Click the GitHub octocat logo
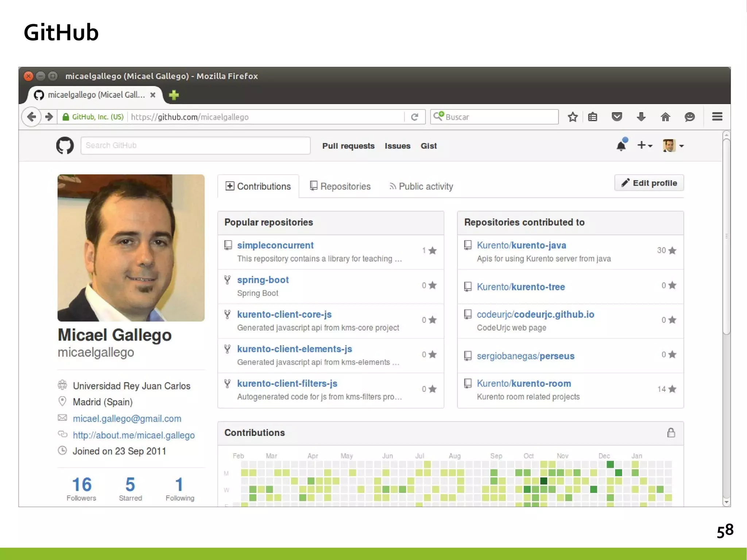Screen dimensions: 747x560 (65, 145)
